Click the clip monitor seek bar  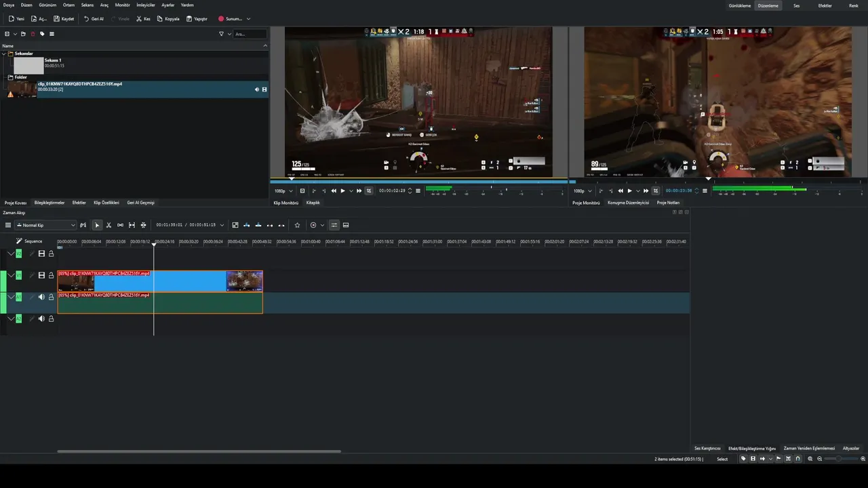click(418, 182)
